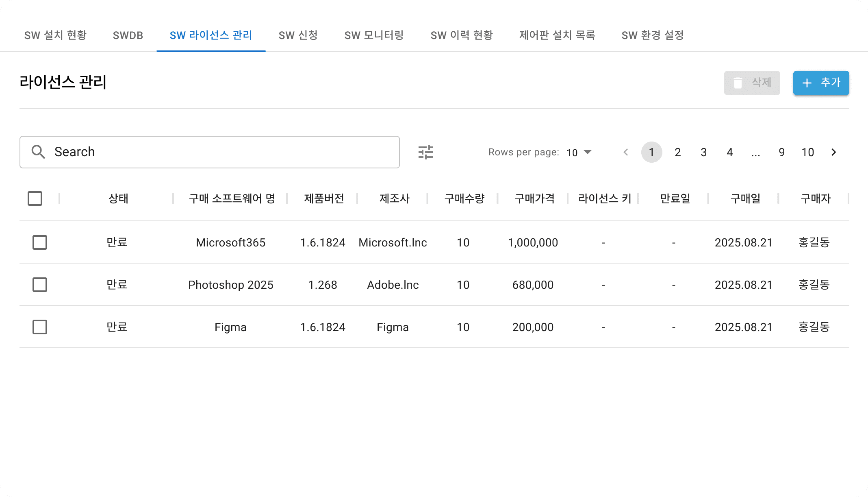868x497 pixels.
Task: Check the select-all checkbox in table header
Action: (x=35, y=198)
